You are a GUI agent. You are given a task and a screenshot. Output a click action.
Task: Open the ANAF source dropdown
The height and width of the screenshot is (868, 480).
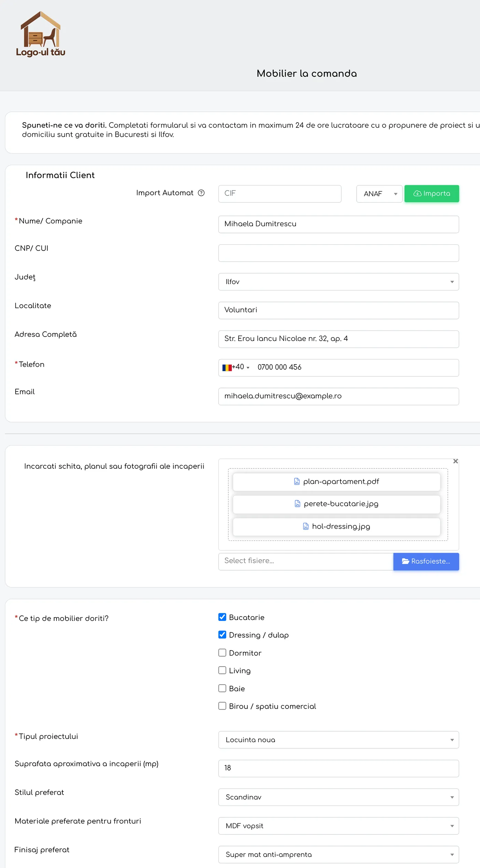[379, 194]
